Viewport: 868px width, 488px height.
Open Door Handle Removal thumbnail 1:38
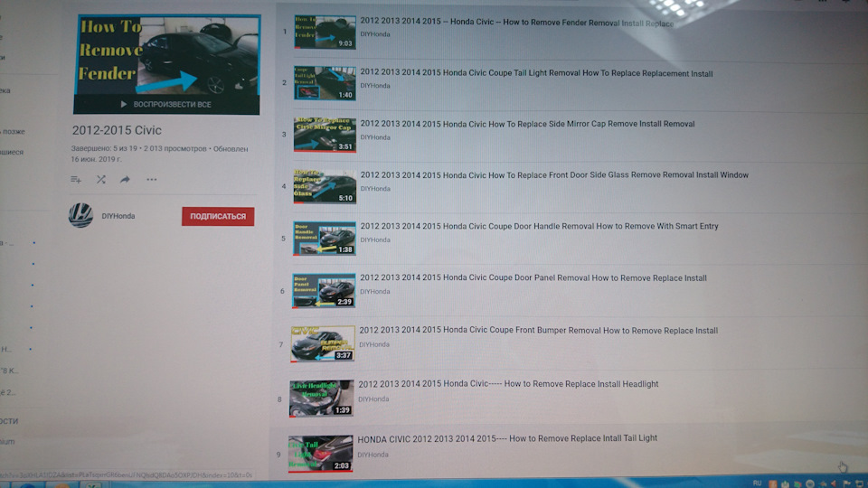[325, 239]
